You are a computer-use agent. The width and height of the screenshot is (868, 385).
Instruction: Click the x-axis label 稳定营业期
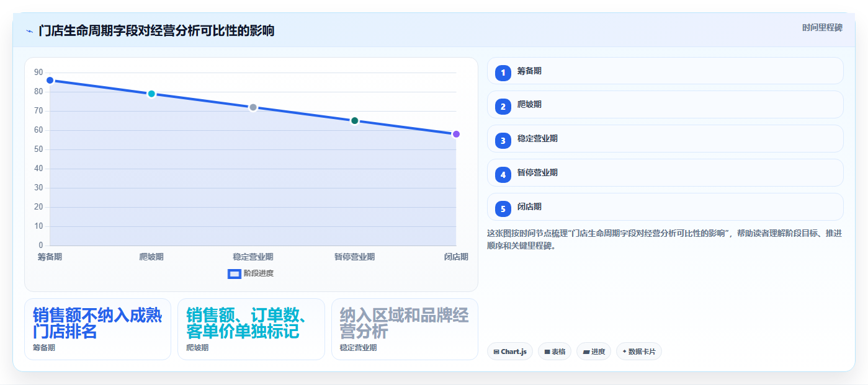click(x=253, y=257)
